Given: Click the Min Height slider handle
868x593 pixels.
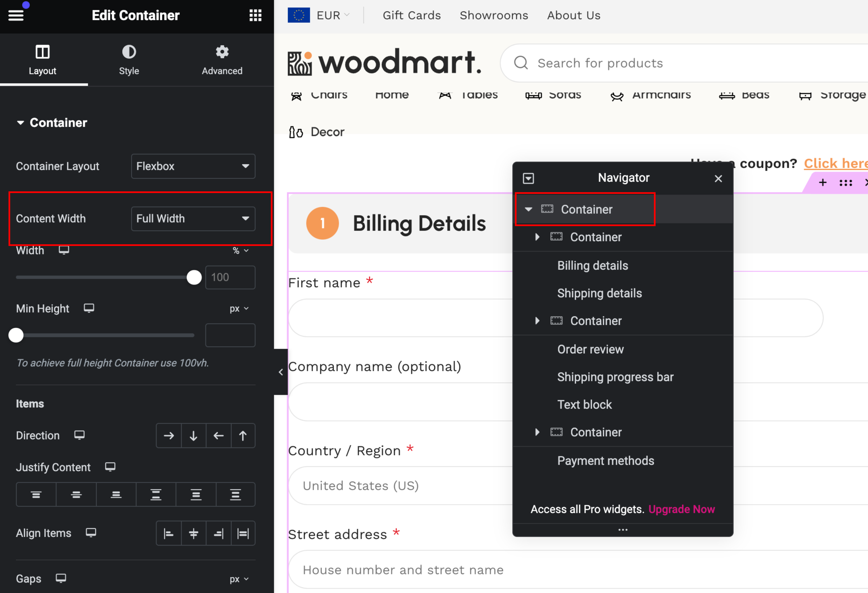Looking at the screenshot, I should pyautogui.click(x=16, y=335).
